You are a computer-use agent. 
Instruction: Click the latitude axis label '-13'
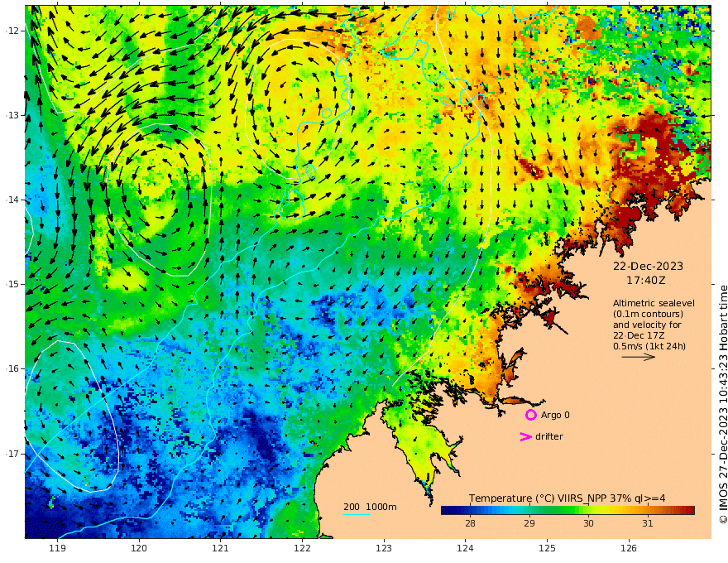pyautogui.click(x=12, y=115)
